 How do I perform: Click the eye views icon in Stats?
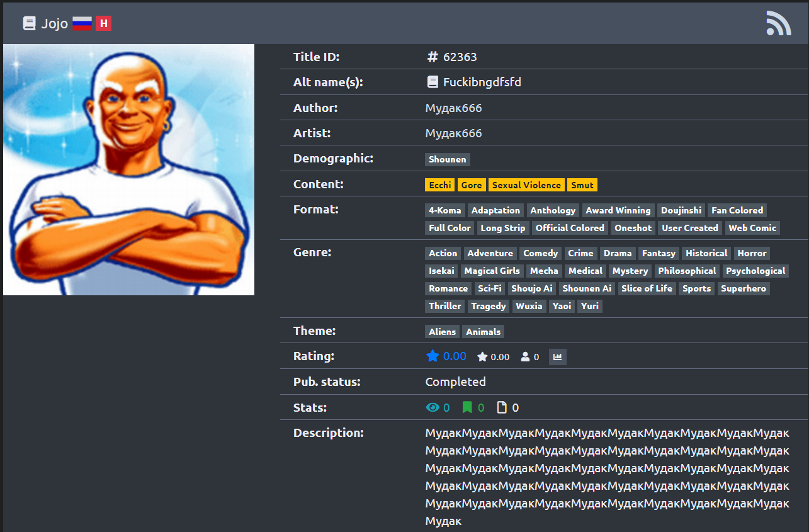432,408
